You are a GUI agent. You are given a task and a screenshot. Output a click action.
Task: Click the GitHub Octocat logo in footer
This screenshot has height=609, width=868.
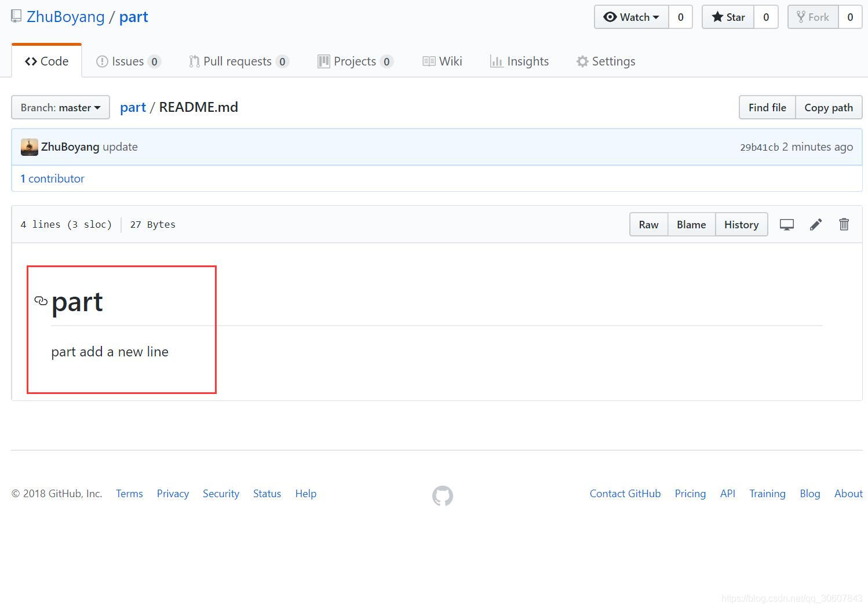[443, 496]
